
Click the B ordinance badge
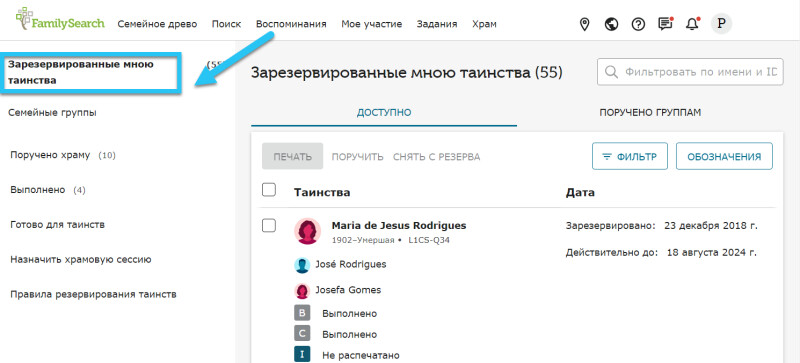pos(302,313)
